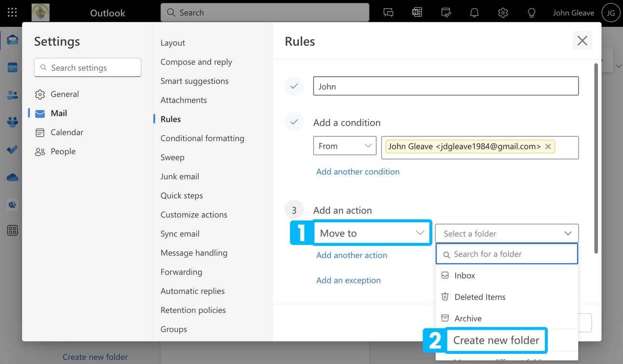Switch to Mail in the left app rail

tap(13, 40)
